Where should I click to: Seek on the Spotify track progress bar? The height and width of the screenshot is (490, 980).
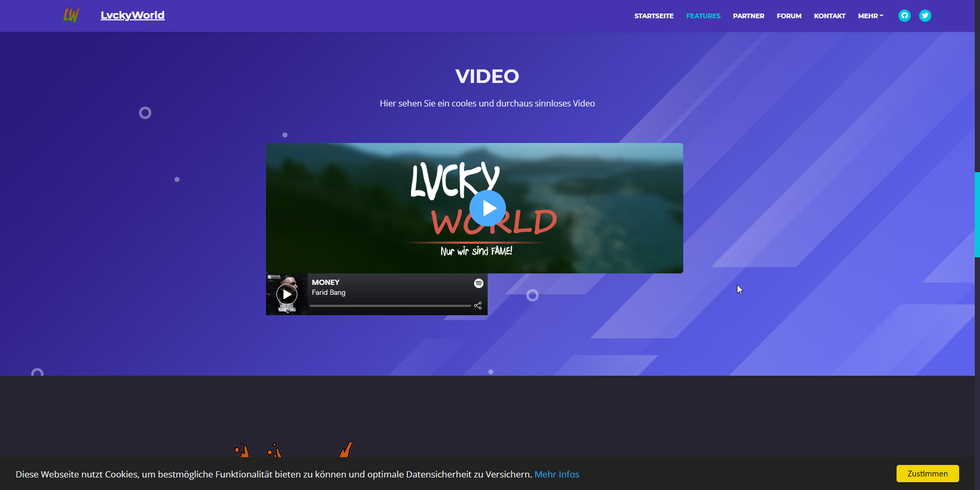tap(390, 306)
